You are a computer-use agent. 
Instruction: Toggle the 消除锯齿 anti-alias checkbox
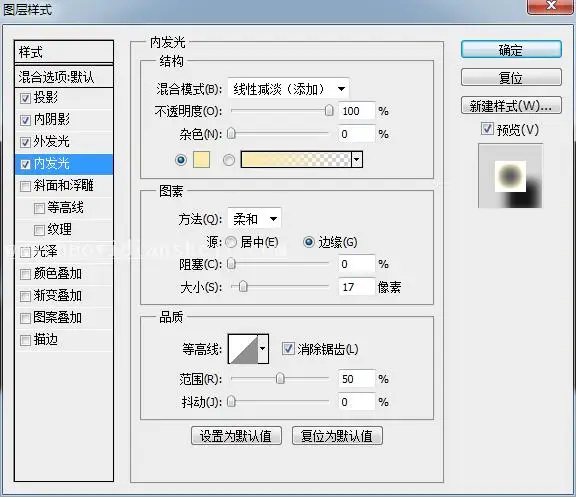coord(288,349)
